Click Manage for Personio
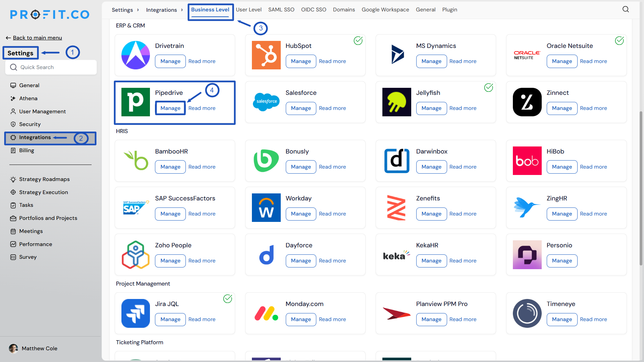 coord(561,261)
